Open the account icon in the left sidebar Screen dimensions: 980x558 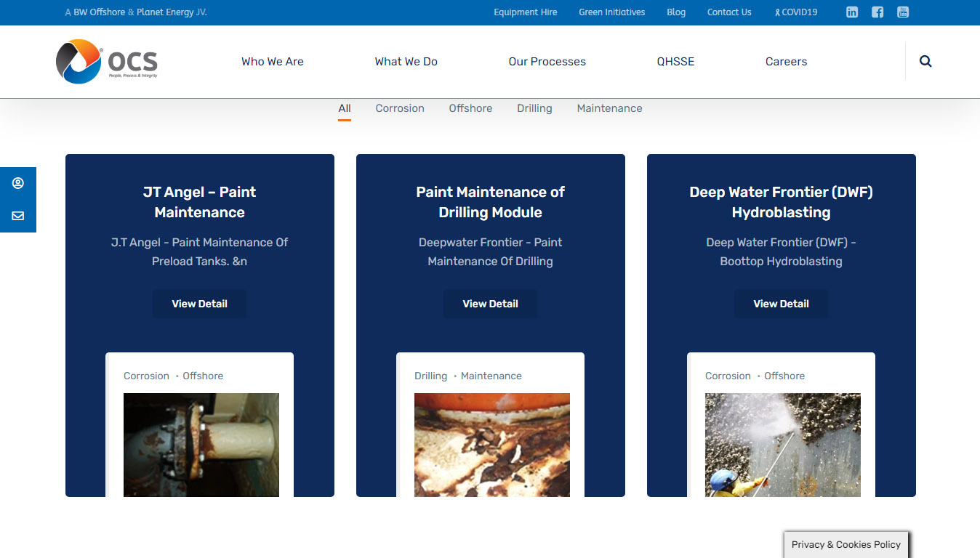point(18,182)
